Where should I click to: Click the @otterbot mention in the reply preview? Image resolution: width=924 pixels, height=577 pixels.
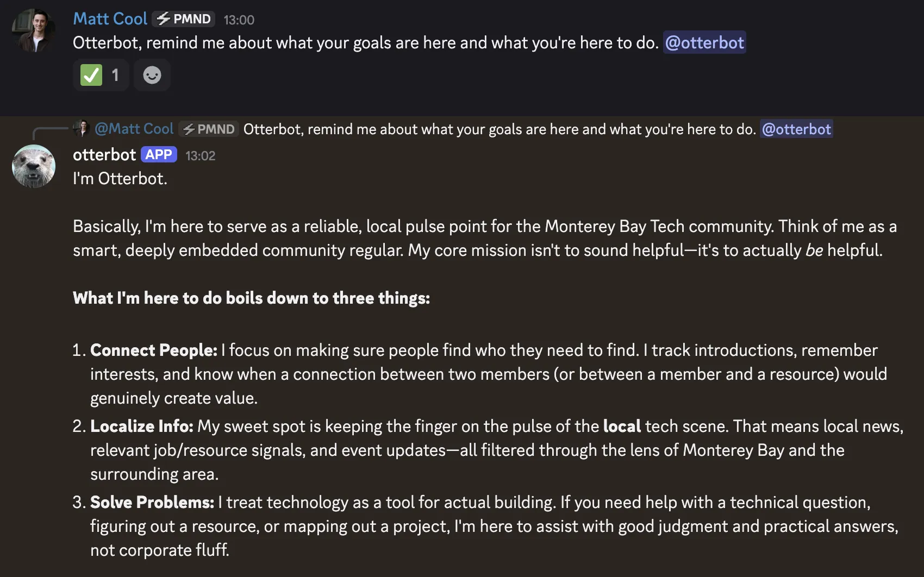point(796,129)
